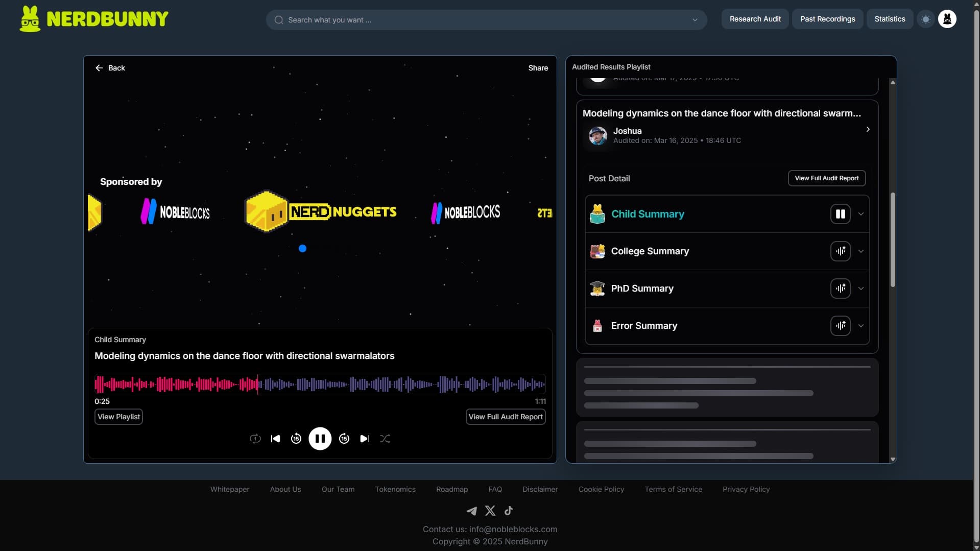This screenshot has height=551, width=980.
Task: Open View Full Audit Report in Post Detail
Action: 826,178
